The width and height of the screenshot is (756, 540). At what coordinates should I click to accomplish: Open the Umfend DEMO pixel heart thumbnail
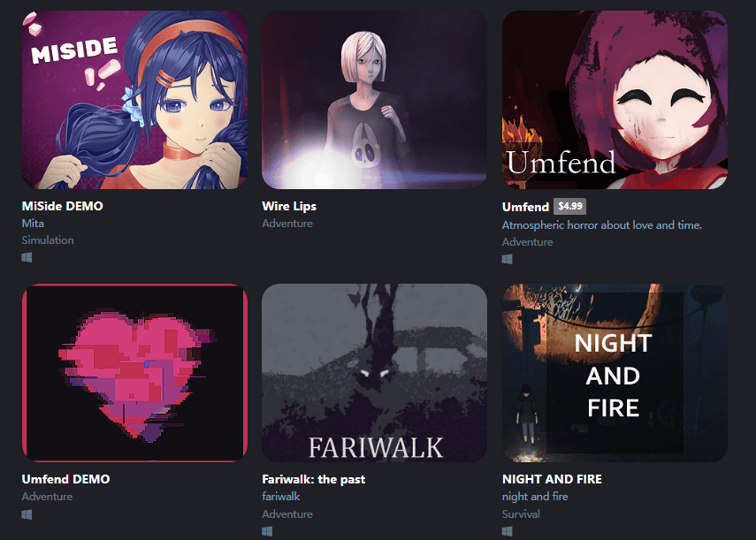click(x=134, y=373)
